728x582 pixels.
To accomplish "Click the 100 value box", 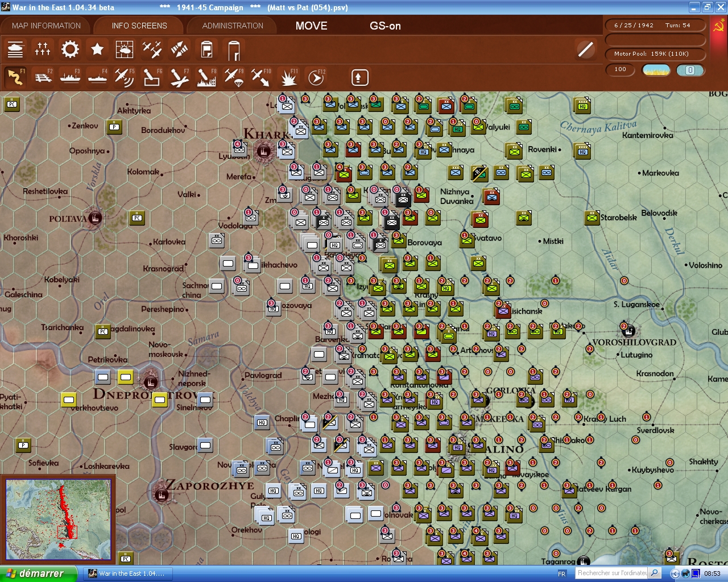I will 621,70.
